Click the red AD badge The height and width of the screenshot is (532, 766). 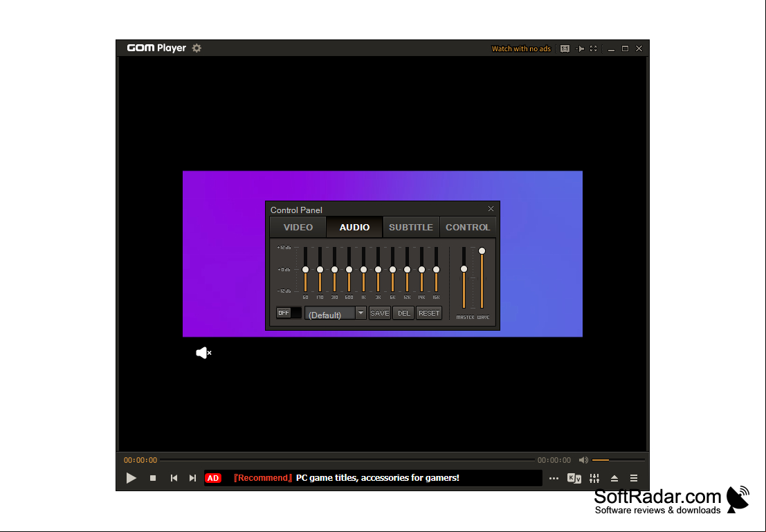click(x=213, y=478)
